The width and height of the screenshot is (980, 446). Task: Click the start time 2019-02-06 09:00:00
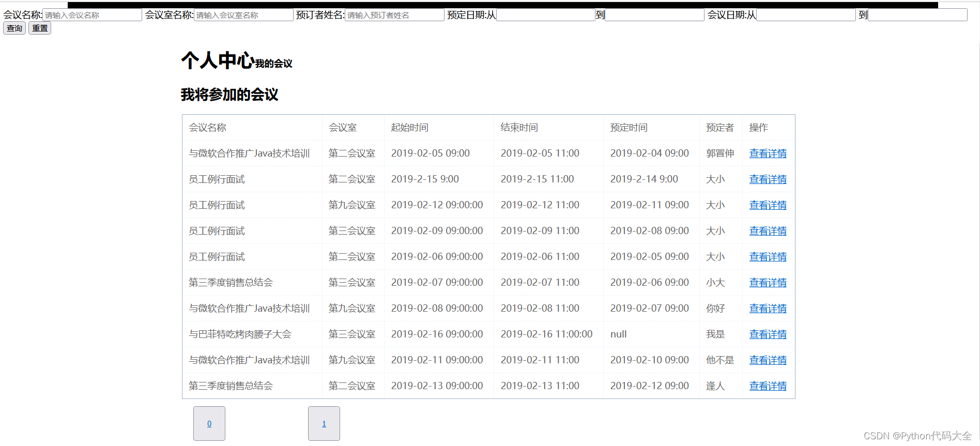coord(437,257)
